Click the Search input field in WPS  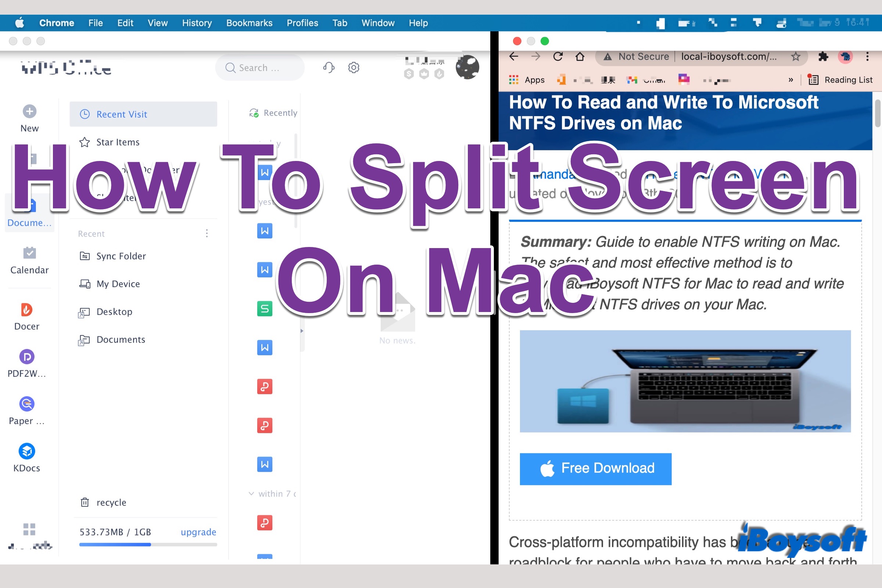[260, 68]
